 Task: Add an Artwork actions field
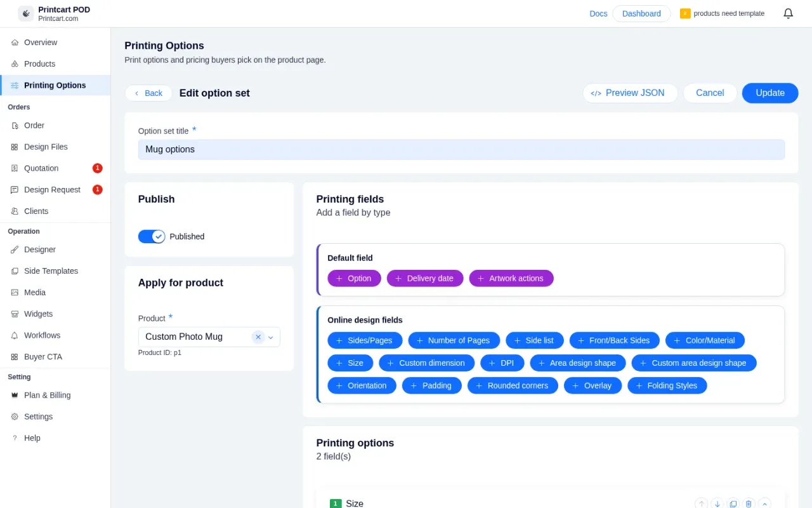point(511,278)
